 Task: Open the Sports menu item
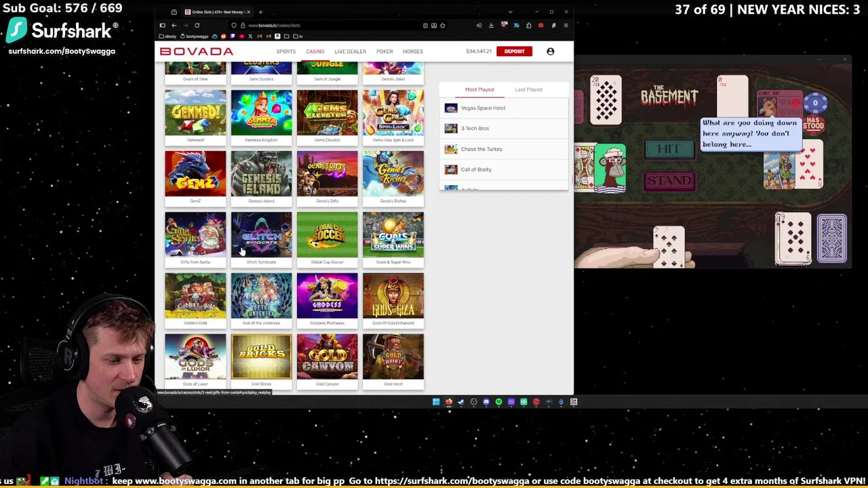[x=285, y=52]
